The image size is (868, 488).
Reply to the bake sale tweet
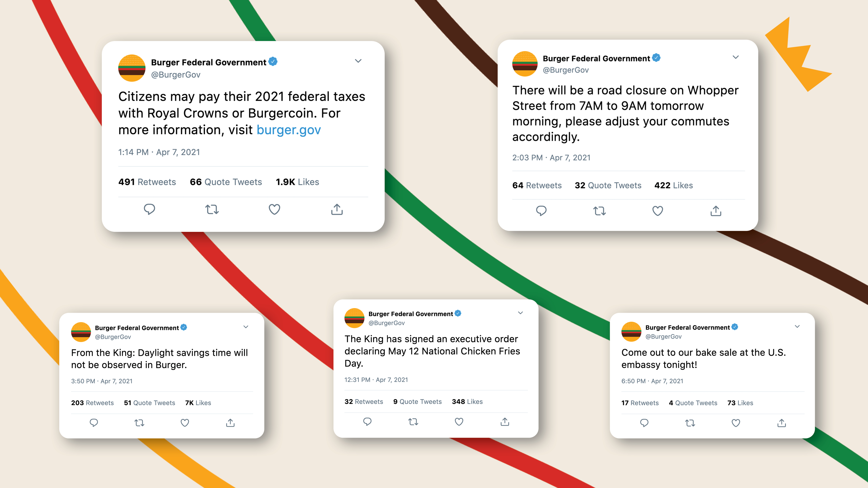point(644,423)
